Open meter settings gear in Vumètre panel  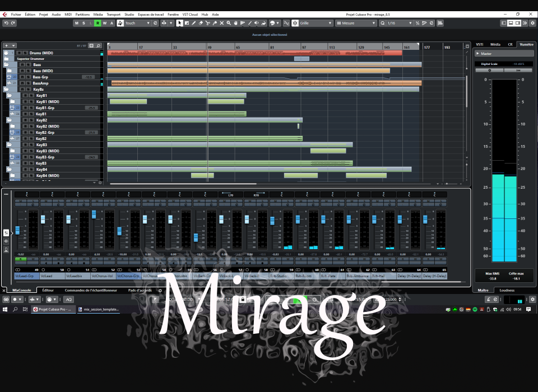point(489,71)
